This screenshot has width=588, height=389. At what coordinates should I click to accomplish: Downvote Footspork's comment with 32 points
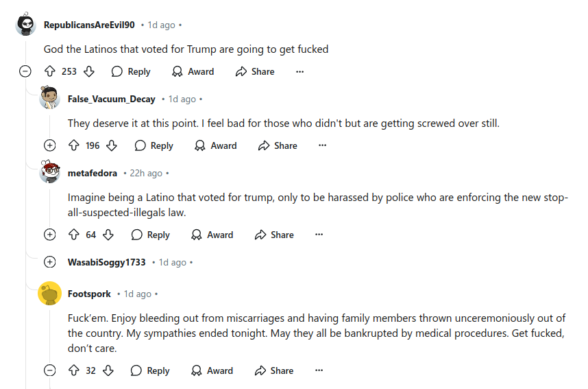pyautogui.click(x=108, y=370)
